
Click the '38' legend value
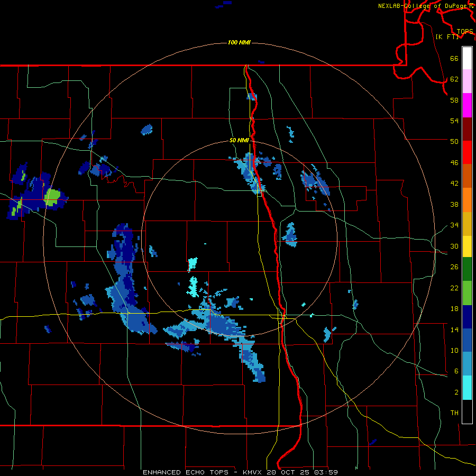pos(454,205)
